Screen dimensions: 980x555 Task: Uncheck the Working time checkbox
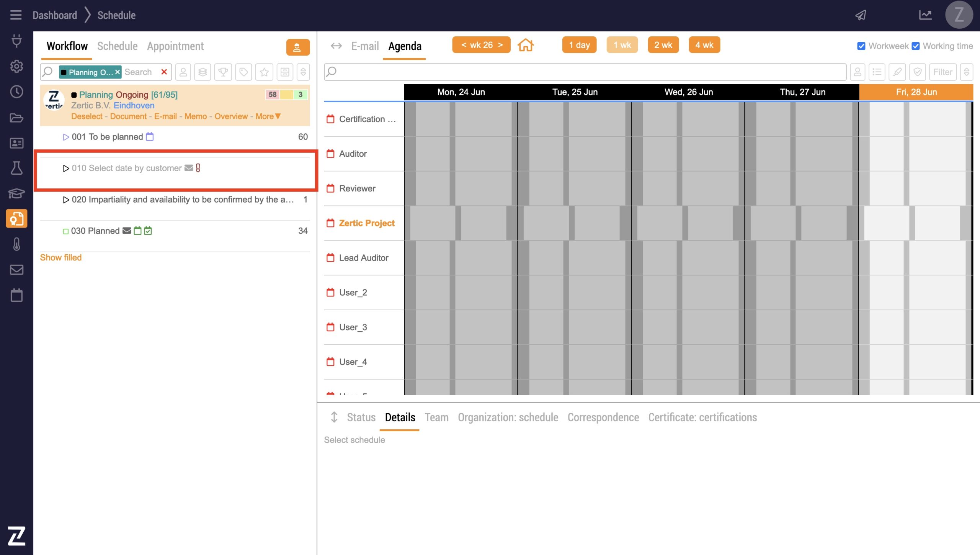pyautogui.click(x=916, y=46)
